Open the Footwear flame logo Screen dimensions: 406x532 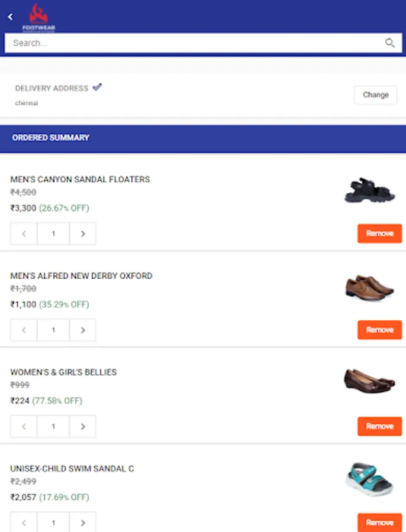pos(38,17)
